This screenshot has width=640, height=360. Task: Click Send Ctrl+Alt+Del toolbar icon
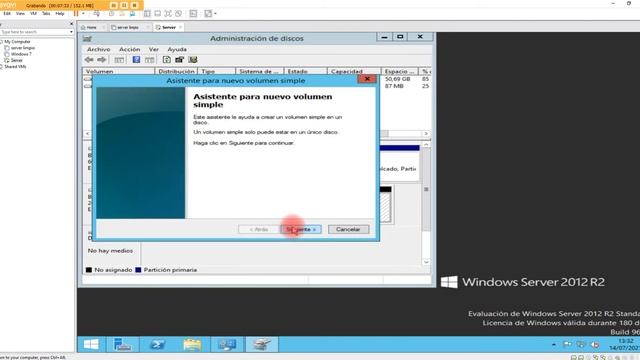tap(96, 13)
